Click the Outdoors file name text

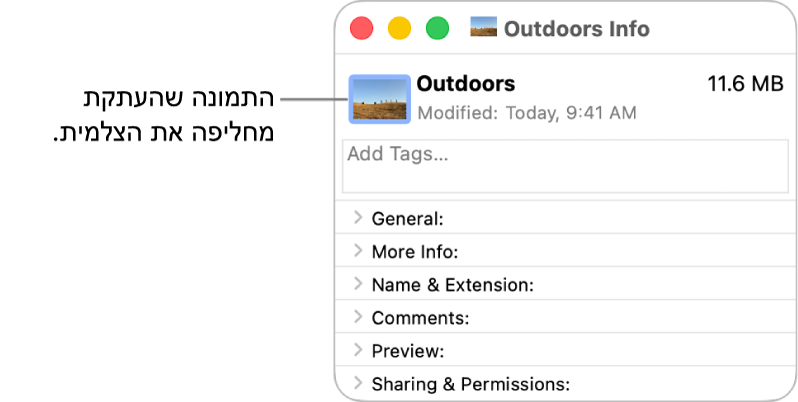point(465,83)
